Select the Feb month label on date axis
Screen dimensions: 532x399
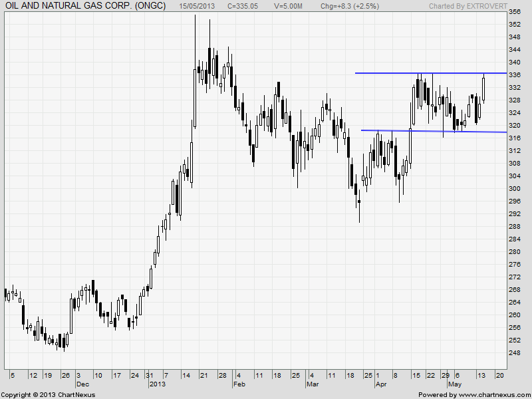239,384
